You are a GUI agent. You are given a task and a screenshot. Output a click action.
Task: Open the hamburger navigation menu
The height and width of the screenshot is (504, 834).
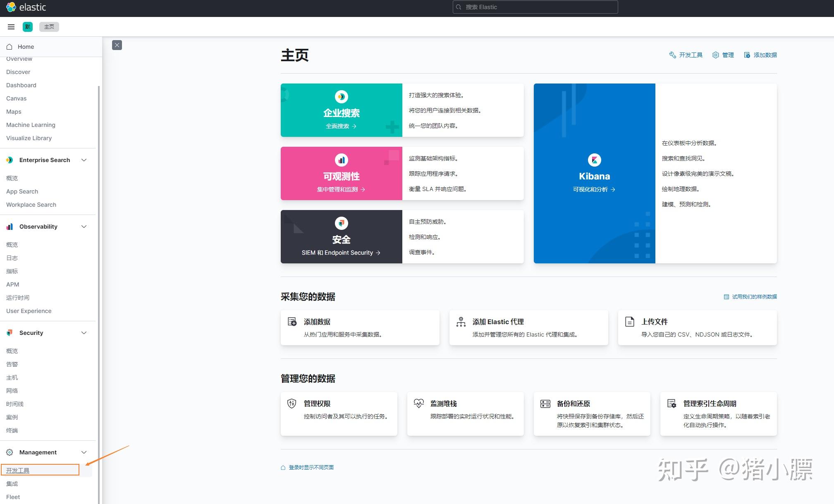tap(11, 26)
